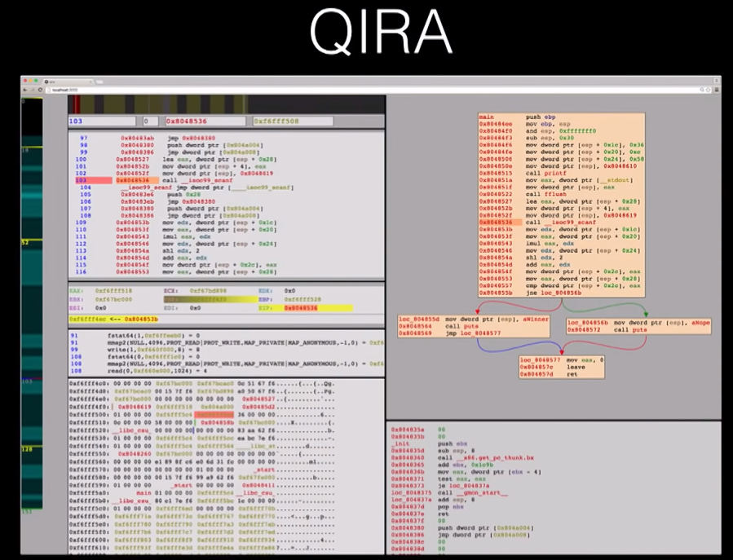Click hex dump row address 0xf6fff4c0

click(x=90, y=384)
